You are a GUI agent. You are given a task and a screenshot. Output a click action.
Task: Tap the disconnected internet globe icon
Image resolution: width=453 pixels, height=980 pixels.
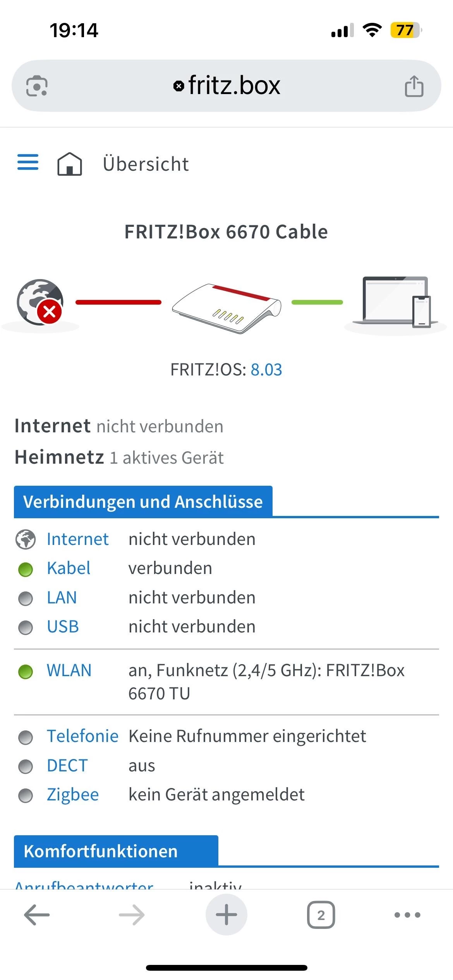click(x=40, y=302)
